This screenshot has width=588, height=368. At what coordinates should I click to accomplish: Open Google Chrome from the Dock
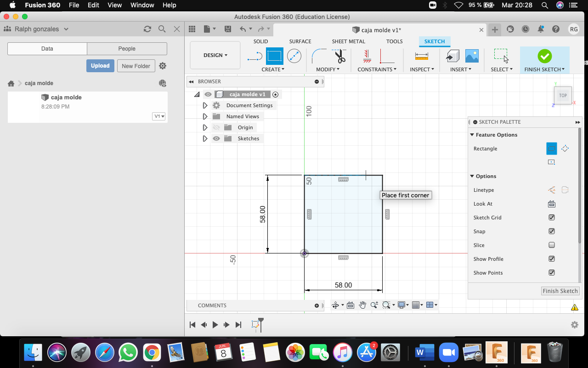coord(152,353)
